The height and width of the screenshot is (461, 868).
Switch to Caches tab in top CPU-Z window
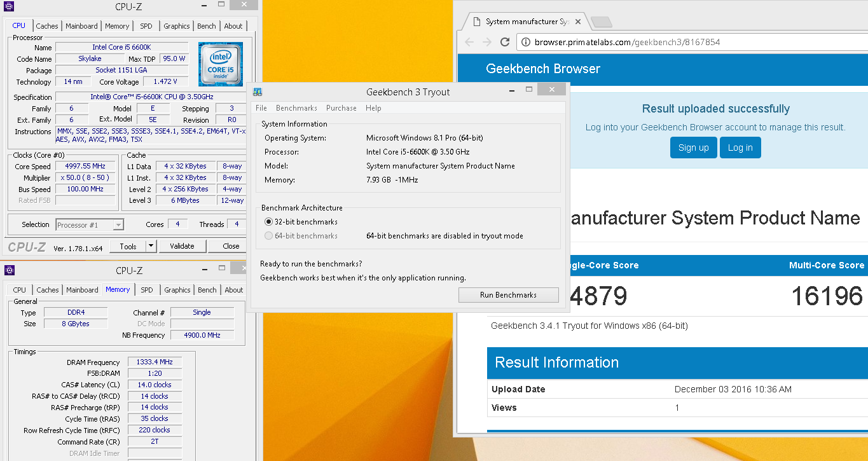[47, 26]
